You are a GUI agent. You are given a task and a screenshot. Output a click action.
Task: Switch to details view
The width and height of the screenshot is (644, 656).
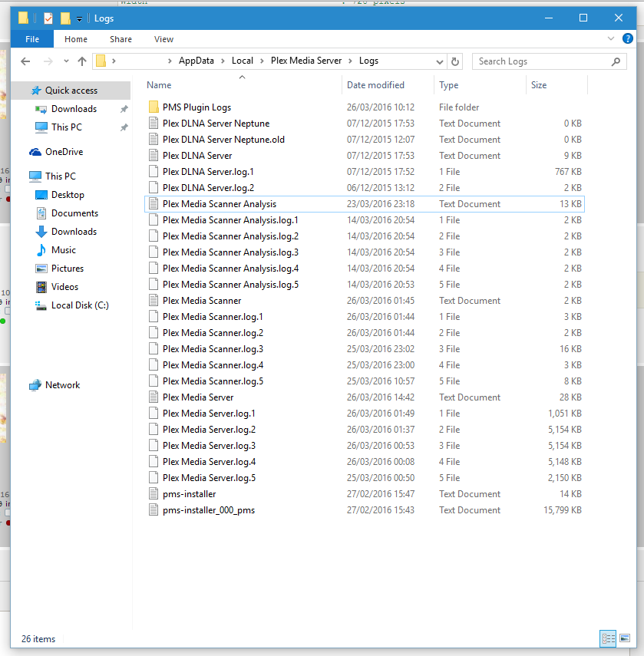click(x=608, y=638)
